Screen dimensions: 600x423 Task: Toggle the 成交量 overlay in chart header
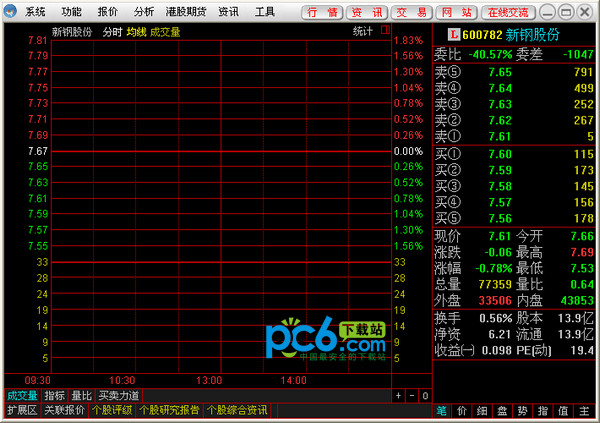coord(165,31)
